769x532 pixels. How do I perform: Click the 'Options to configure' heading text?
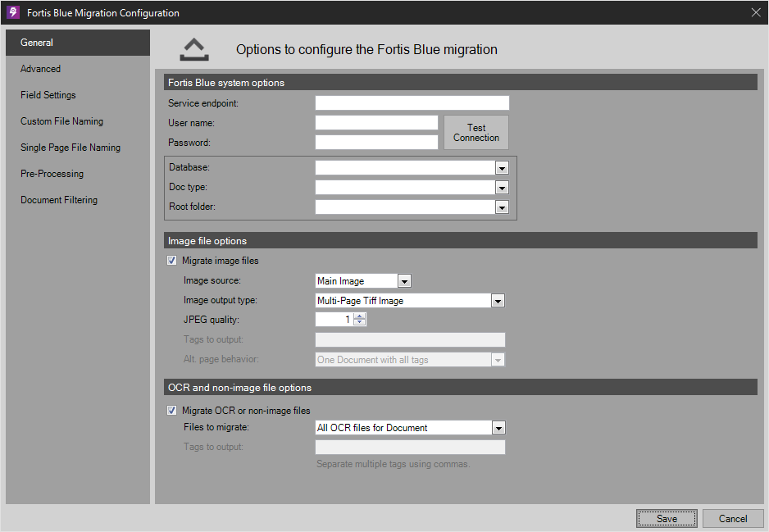pos(366,49)
